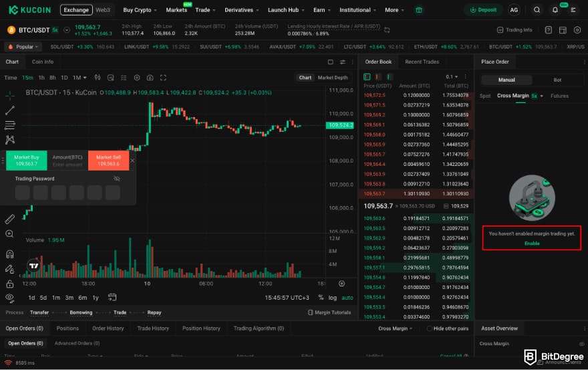
Task: Click the Amount(BTC) input field
Action: (67, 161)
